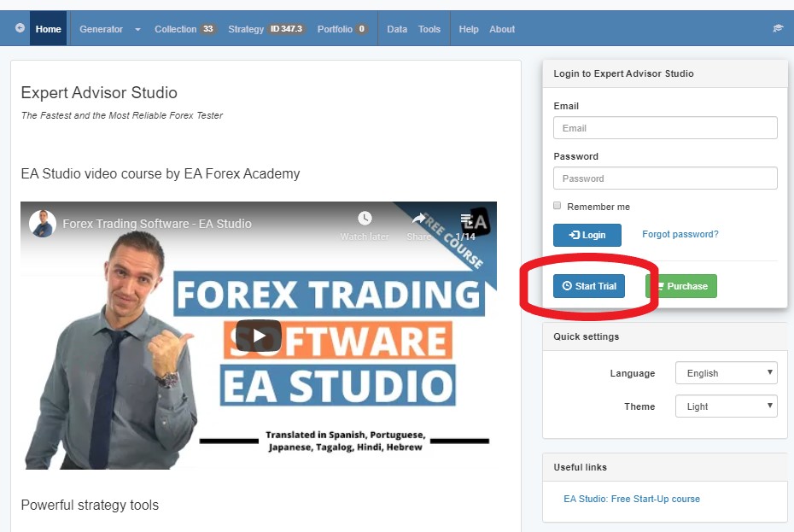Click the Strategy ID 347.3 badge

[x=286, y=29]
